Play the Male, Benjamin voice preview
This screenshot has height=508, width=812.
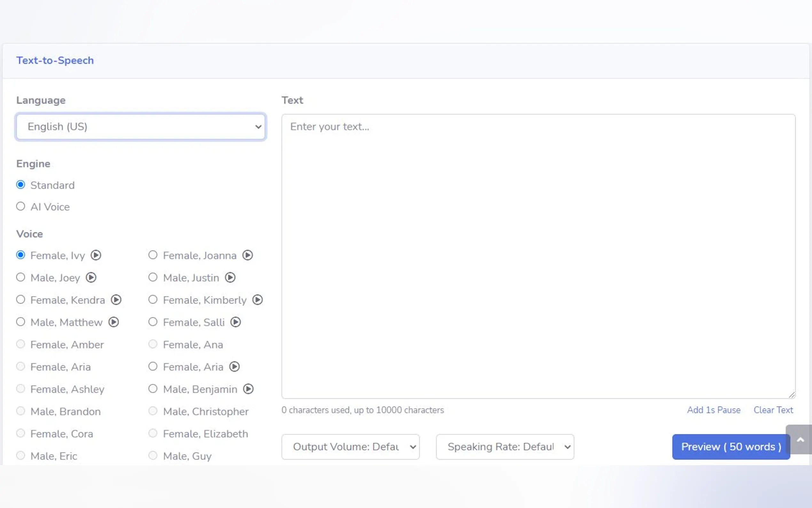pos(248,389)
